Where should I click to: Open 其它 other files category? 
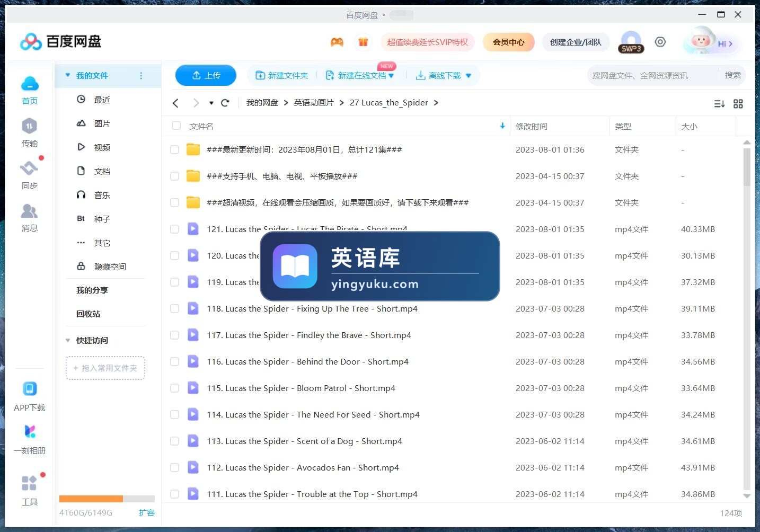click(102, 243)
